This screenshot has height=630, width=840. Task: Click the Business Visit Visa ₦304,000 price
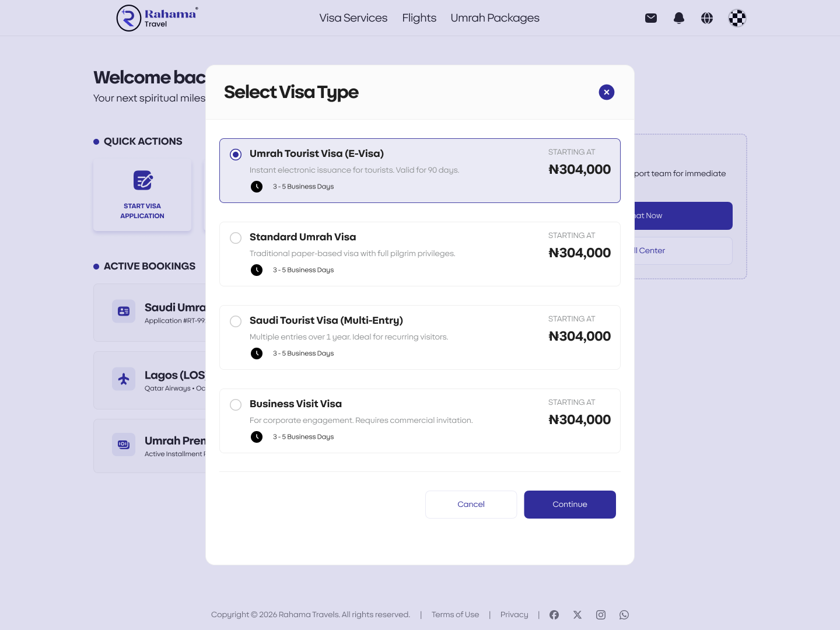580,420
